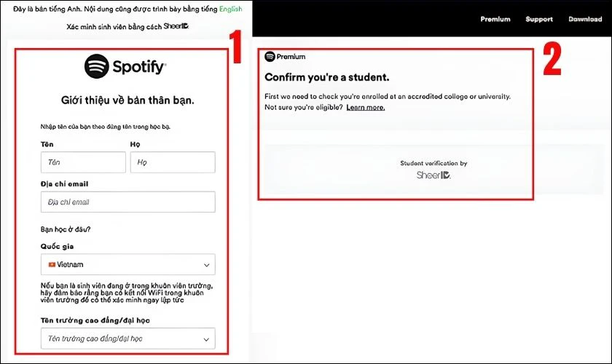Switch language via the English link
612x364 pixels.
coord(230,9)
